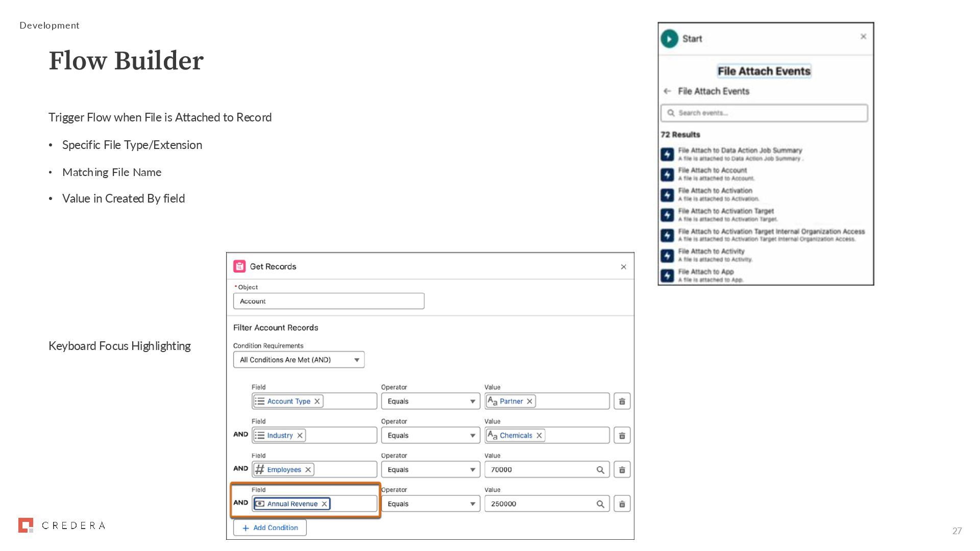980x551 pixels.
Task: Open Condition Requirements dropdown
Action: click(299, 360)
